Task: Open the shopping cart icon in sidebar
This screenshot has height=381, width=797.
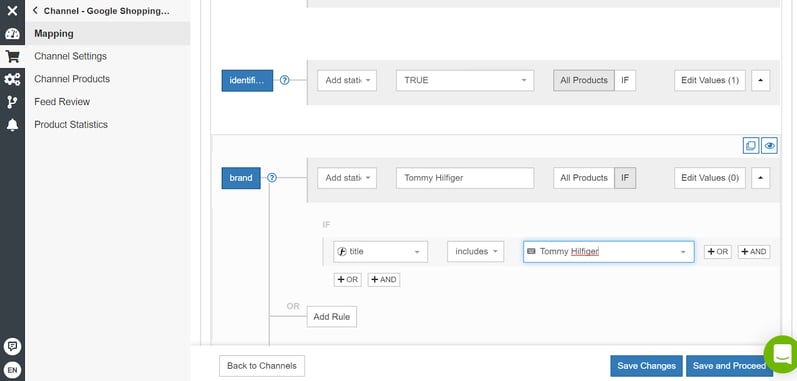Action: (12, 56)
